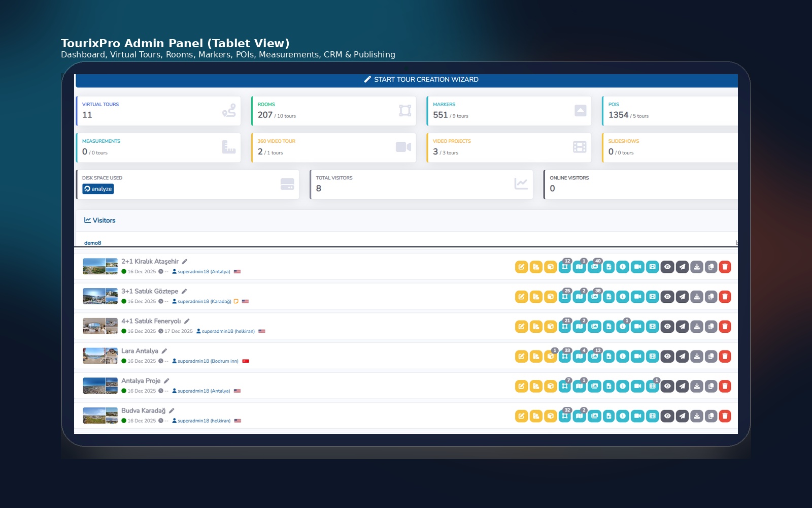Open rooms icon for 2+1 Kiralık Ataşehir

565,267
